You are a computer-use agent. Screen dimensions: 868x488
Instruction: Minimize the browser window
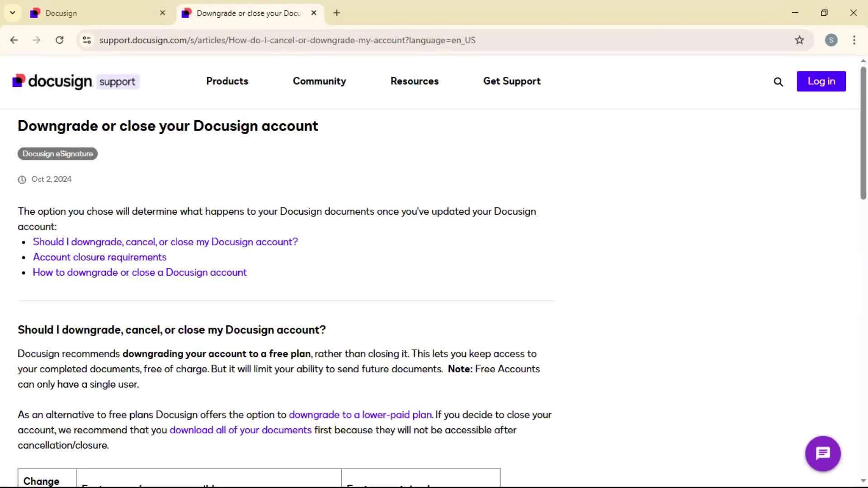coord(795,13)
